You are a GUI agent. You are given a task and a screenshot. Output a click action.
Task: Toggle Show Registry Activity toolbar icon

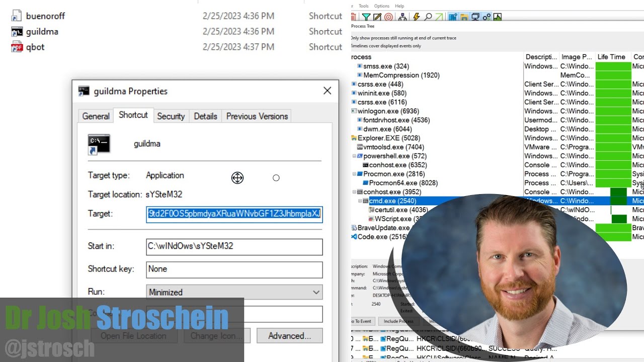(x=453, y=17)
